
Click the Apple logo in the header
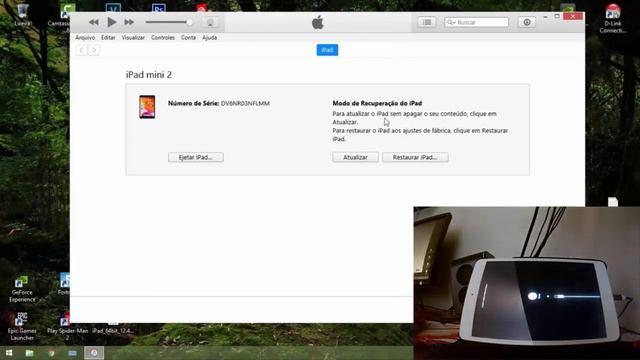pyautogui.click(x=318, y=22)
